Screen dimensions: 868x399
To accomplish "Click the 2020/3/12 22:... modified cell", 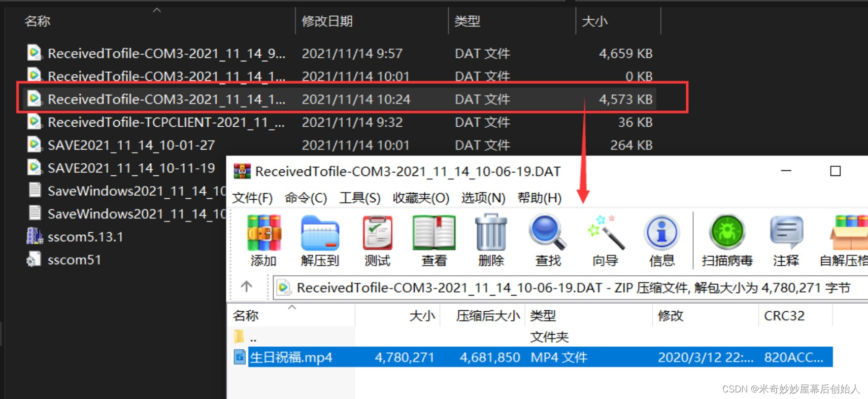I will (706, 357).
